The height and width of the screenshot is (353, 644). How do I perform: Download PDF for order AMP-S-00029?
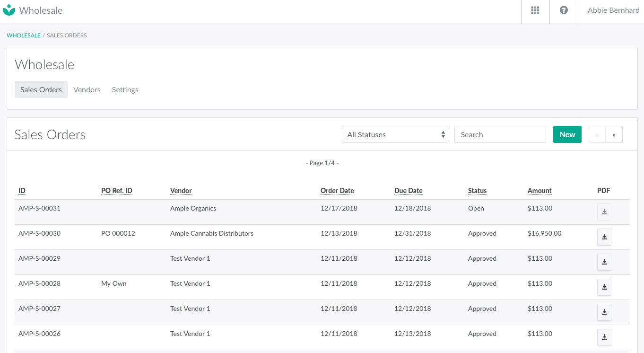click(x=604, y=262)
